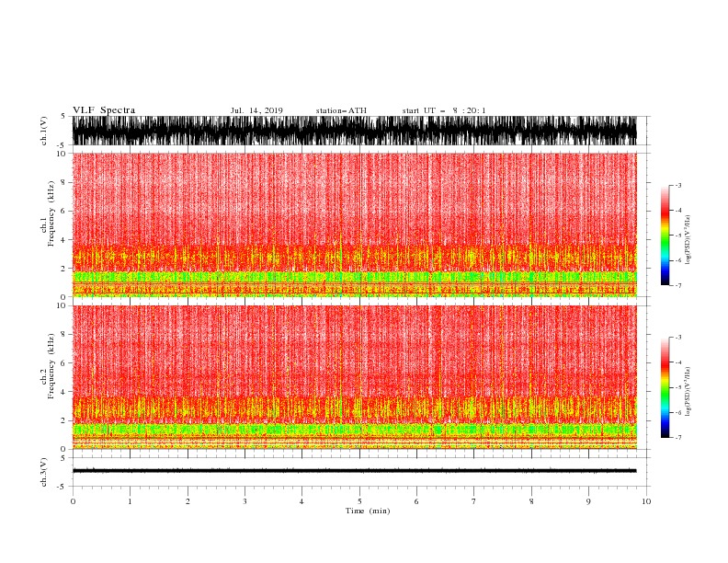The width and height of the screenshot is (728, 563).
Task: Click the ch.1 frequency spectrogram
Action: pyautogui.click(x=354, y=224)
